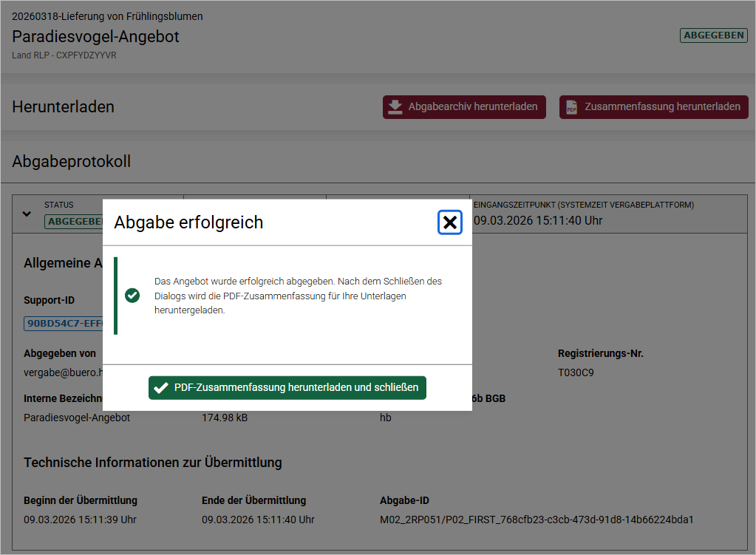The width and height of the screenshot is (756, 555).
Task: Click the Paradiesvogel-Angebot page title
Action: tap(95, 36)
